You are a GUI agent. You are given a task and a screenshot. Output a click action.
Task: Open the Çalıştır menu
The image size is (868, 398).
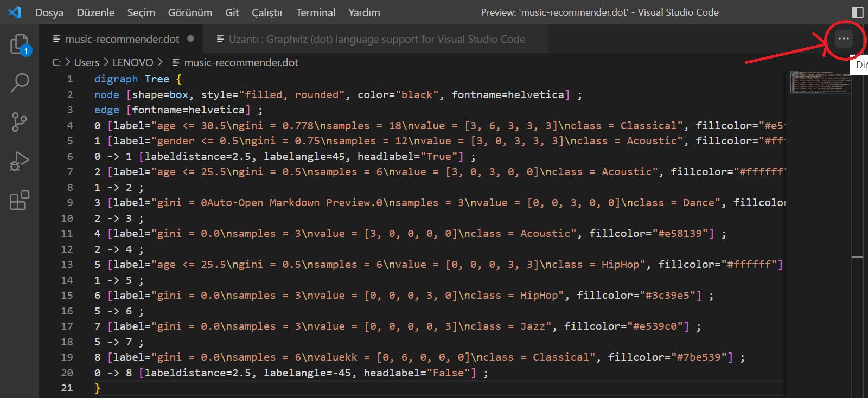[267, 12]
